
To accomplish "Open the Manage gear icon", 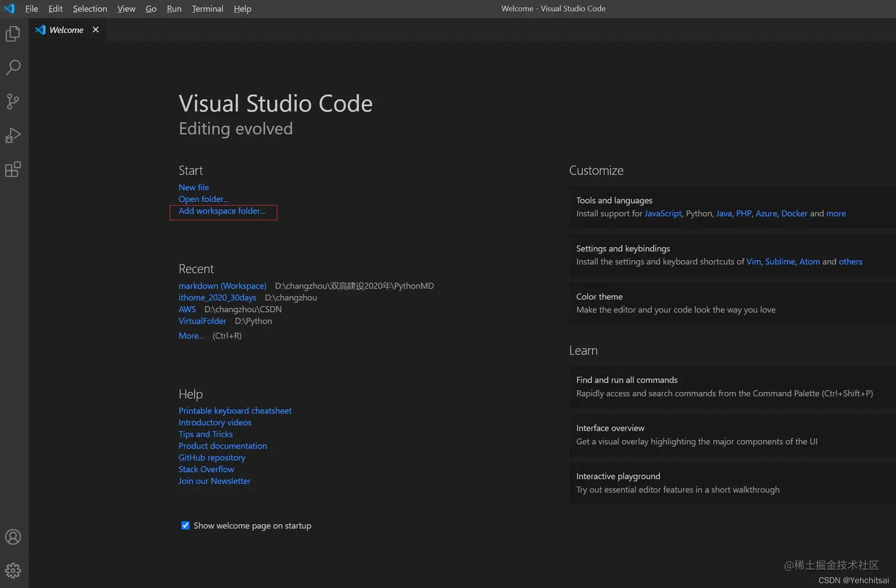I will pyautogui.click(x=13, y=571).
